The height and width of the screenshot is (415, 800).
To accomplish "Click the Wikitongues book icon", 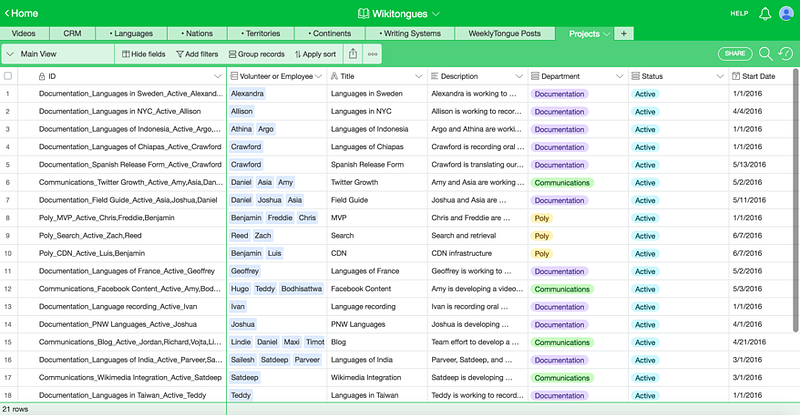I will (363, 14).
